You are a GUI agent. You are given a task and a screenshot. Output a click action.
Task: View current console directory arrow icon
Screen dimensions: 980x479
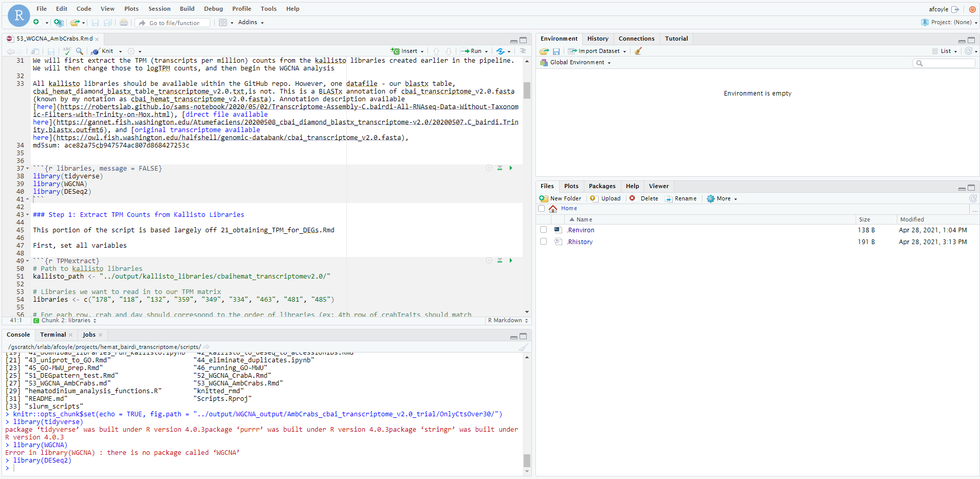[x=206, y=347]
